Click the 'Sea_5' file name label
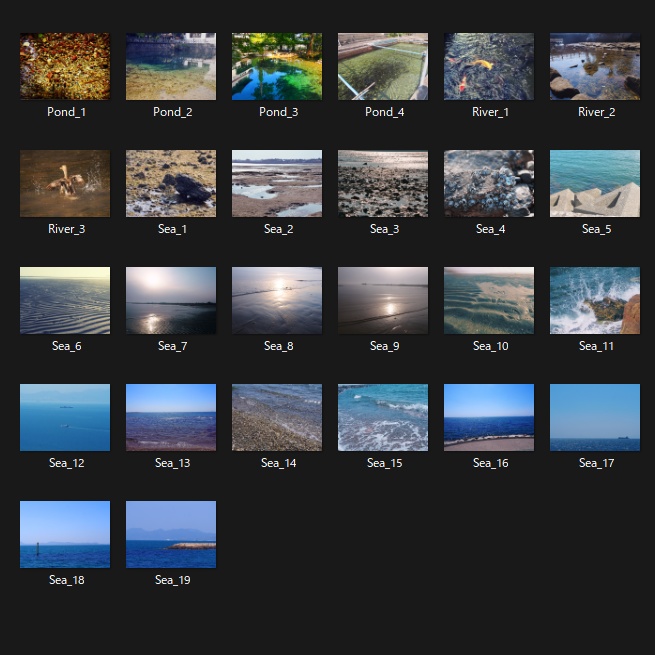This screenshot has height=655, width=655. pyautogui.click(x=597, y=229)
